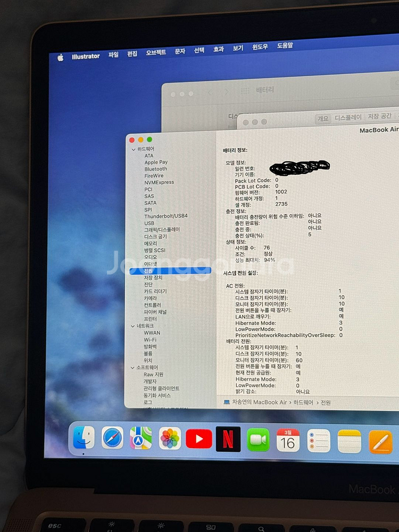Click the back arrow in 배터리 window
This screenshot has height=532, width=399.
(x=210, y=92)
